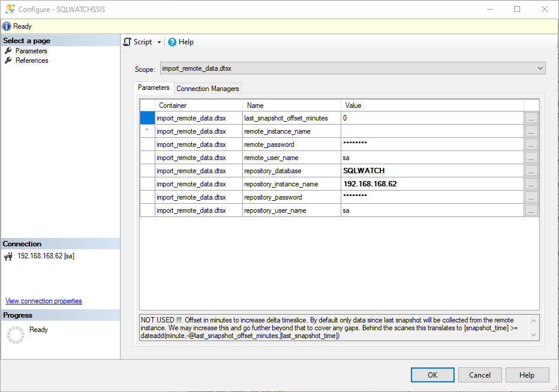Select the Parameters page wrench icon
This screenshot has height=392, width=559.
8,50
